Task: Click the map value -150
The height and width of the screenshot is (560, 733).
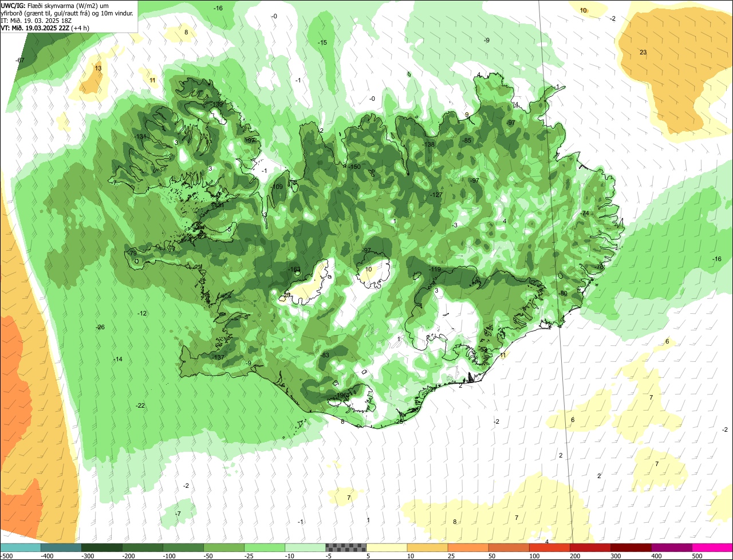Action: [354, 167]
